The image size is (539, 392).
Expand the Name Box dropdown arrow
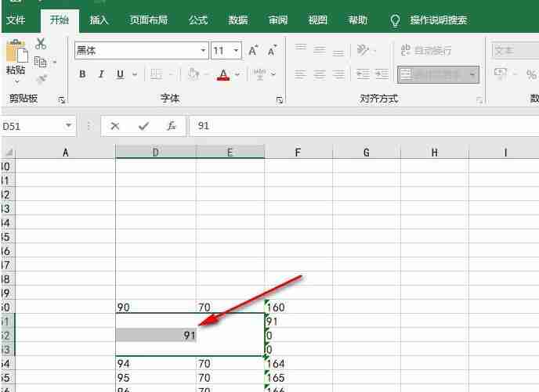point(69,126)
